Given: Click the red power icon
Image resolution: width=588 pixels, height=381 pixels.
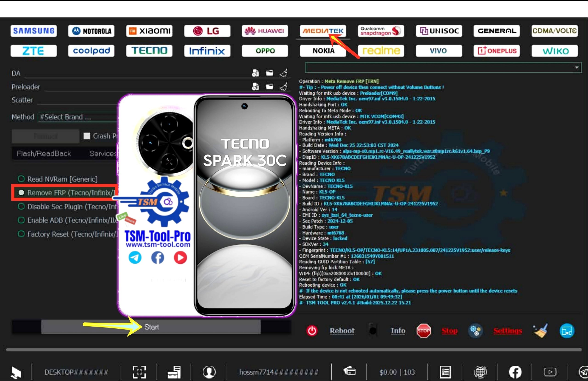Looking at the screenshot, I should pyautogui.click(x=312, y=331).
